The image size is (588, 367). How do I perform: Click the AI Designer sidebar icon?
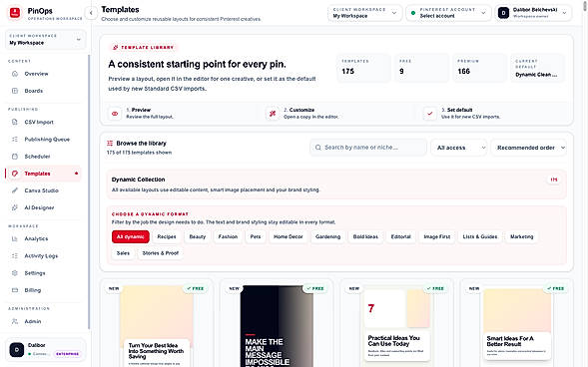(15, 207)
